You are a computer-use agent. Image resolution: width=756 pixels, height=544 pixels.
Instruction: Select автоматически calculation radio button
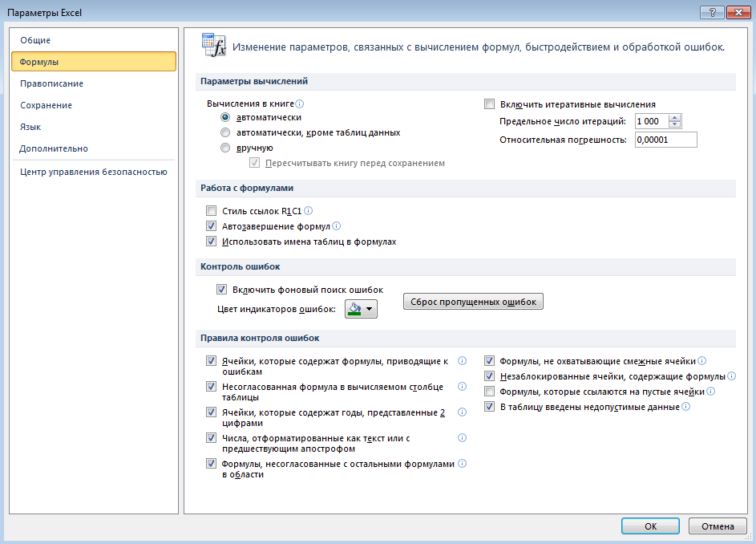pyautogui.click(x=225, y=117)
